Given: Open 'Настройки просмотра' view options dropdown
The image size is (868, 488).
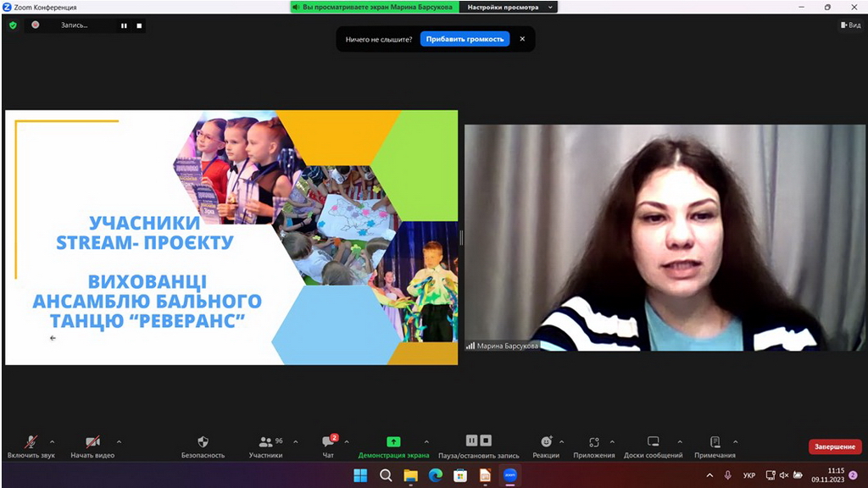Looking at the screenshot, I should 509,7.
